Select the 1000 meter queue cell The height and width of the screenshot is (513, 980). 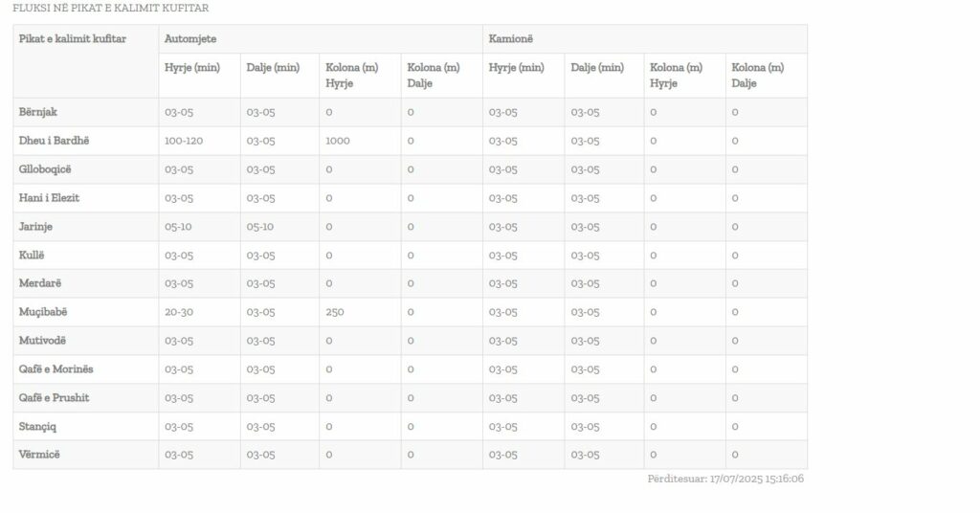tap(338, 141)
